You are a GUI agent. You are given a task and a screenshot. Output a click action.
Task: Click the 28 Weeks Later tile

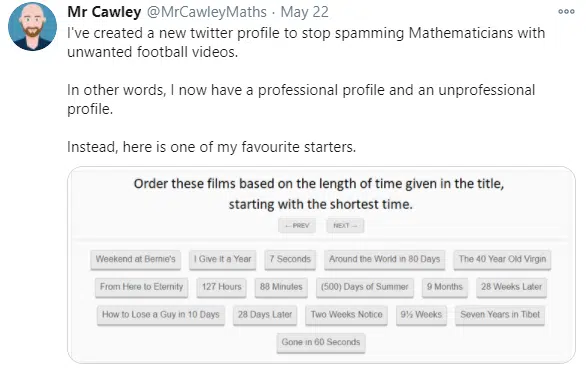coord(511,287)
